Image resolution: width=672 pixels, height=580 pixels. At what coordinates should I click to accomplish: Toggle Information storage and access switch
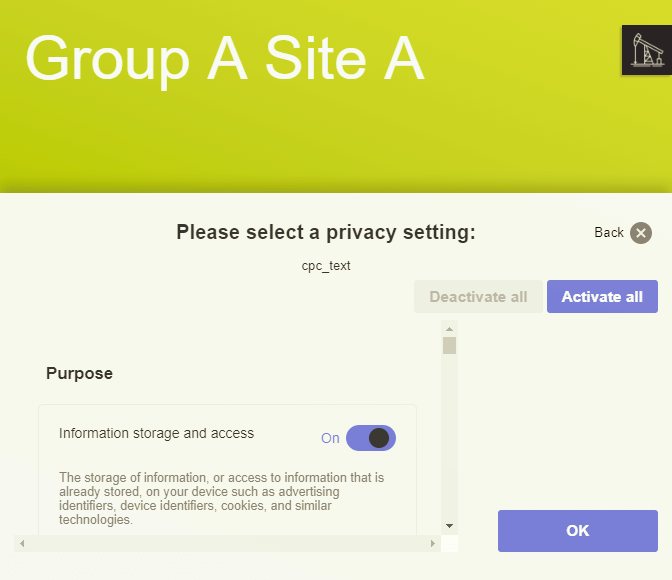click(x=371, y=438)
